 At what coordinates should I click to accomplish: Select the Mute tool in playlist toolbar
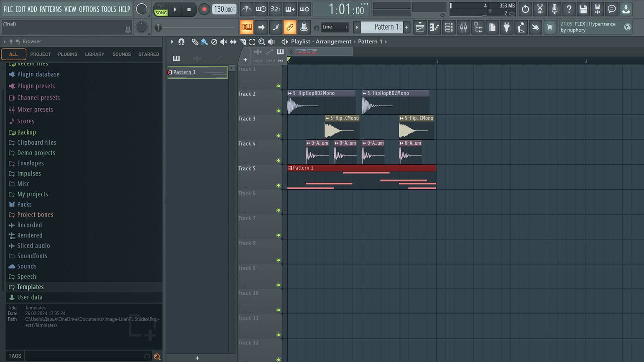[224, 42]
